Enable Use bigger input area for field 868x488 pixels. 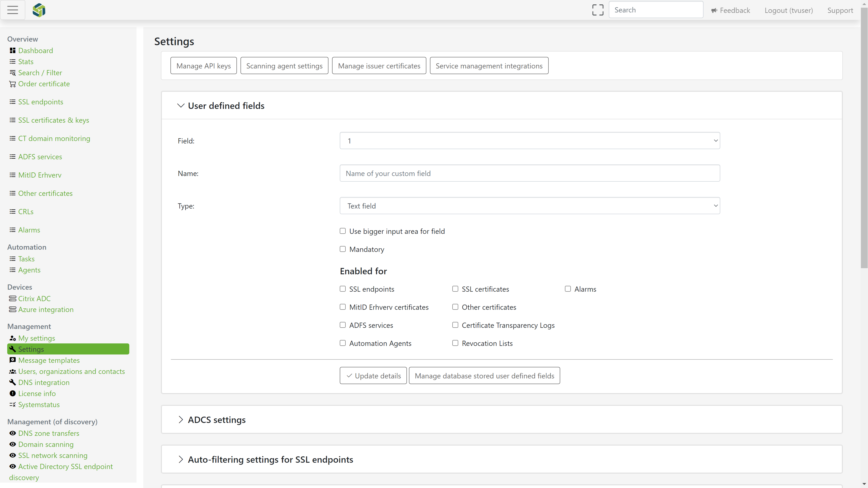pyautogui.click(x=343, y=231)
